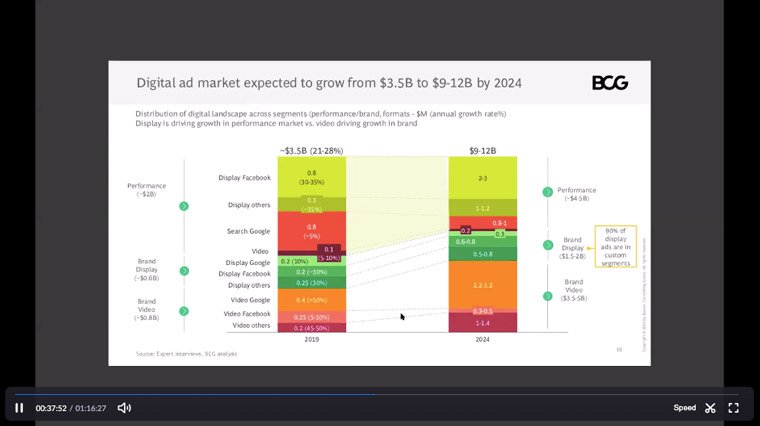
Task: Pause the video playback
Action: (19, 408)
